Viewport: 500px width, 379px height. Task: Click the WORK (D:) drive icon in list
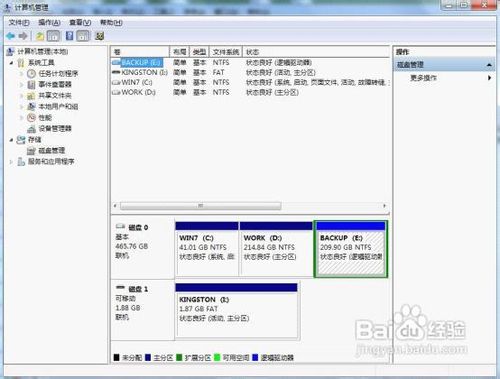point(116,92)
